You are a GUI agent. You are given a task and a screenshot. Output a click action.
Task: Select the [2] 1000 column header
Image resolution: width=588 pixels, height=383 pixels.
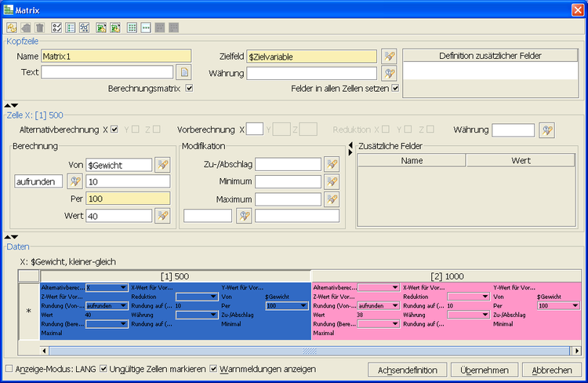[448, 275]
